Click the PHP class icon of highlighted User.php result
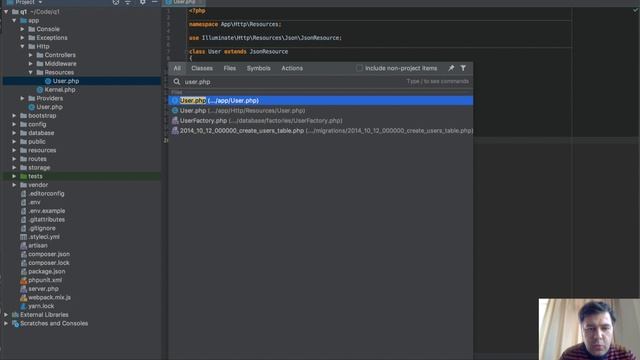 (175, 100)
